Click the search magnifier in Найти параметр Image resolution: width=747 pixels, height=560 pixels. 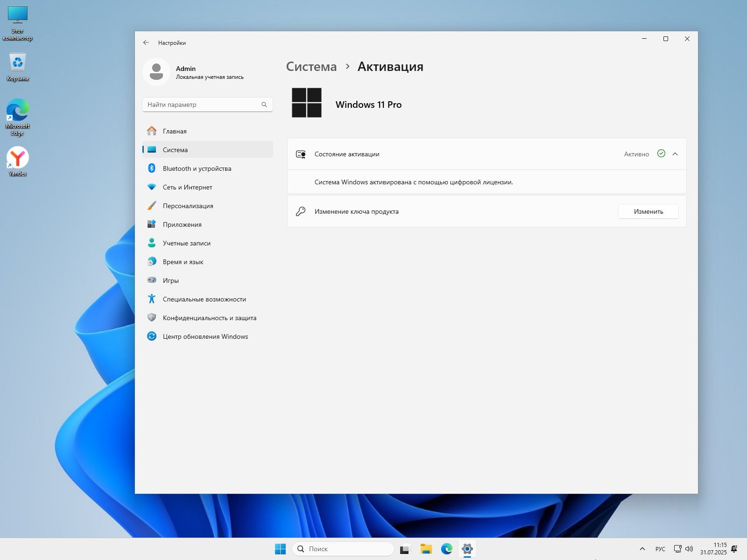point(264,105)
